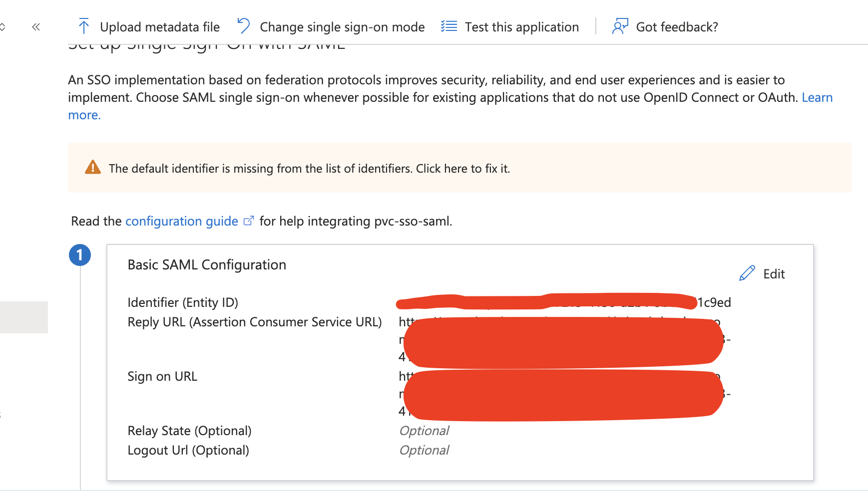The height and width of the screenshot is (491, 868).
Task: Open the configuration guide link
Action: 181,221
